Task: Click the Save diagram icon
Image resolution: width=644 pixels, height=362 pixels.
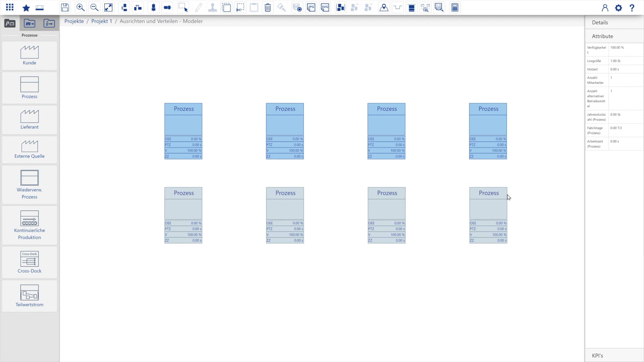Action: click(65, 7)
